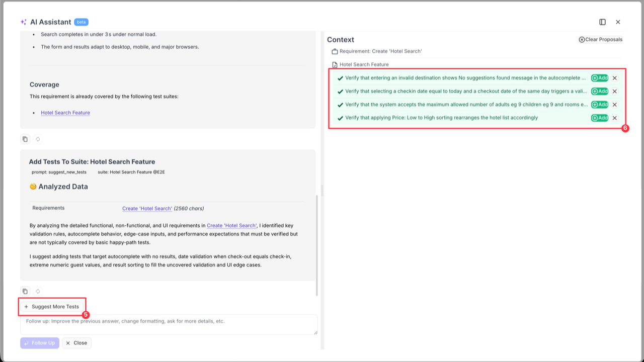The width and height of the screenshot is (644, 362).
Task: Remove the maximum adults proposal
Action: click(614, 105)
